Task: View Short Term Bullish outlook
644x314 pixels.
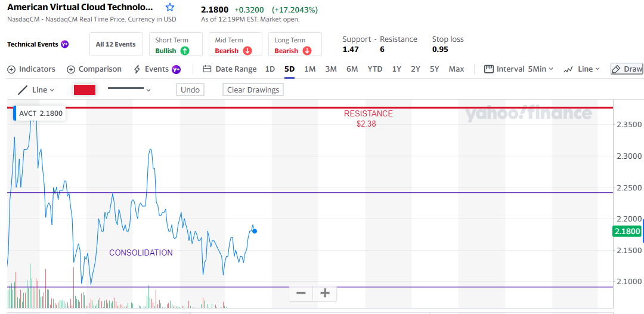Action: click(176, 44)
